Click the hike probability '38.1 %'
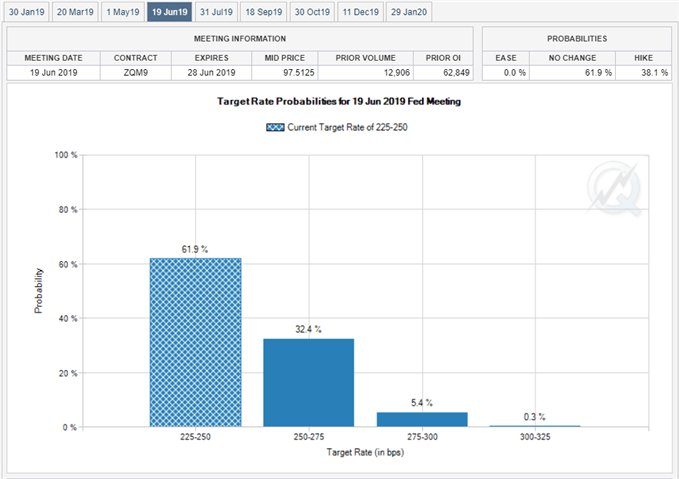This screenshot has height=479, width=679. click(x=655, y=73)
